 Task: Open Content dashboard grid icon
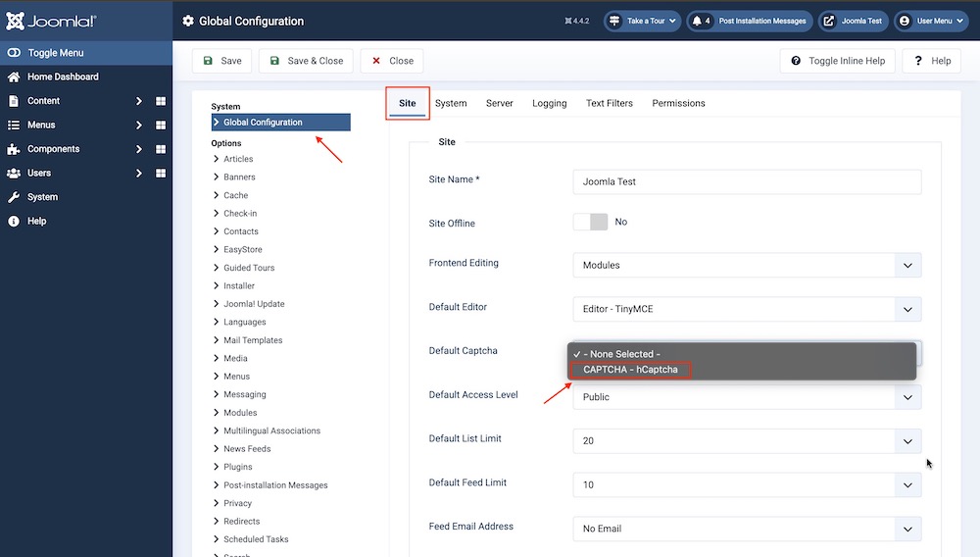(x=161, y=101)
